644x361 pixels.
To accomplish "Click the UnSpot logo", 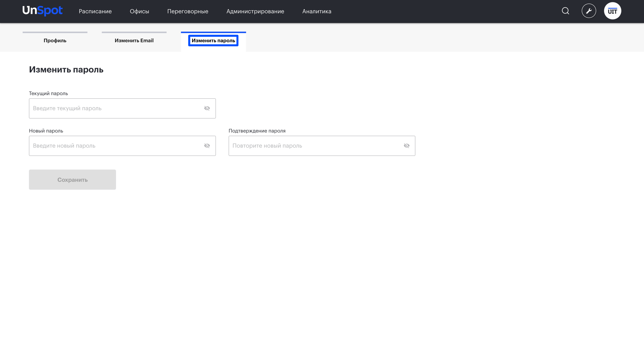I will (x=42, y=11).
